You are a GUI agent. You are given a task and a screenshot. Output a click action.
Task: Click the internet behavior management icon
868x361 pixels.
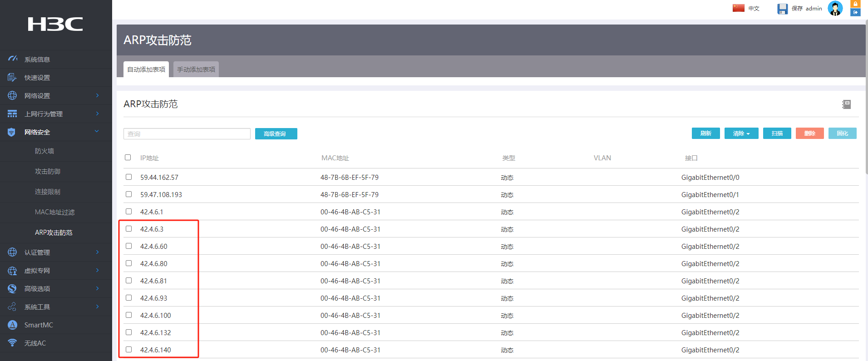point(12,114)
